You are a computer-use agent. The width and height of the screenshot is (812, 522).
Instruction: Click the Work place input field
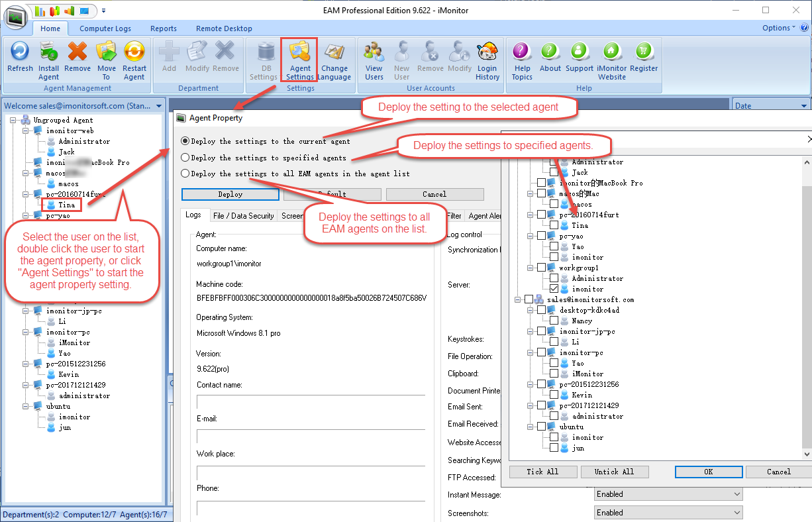311,472
